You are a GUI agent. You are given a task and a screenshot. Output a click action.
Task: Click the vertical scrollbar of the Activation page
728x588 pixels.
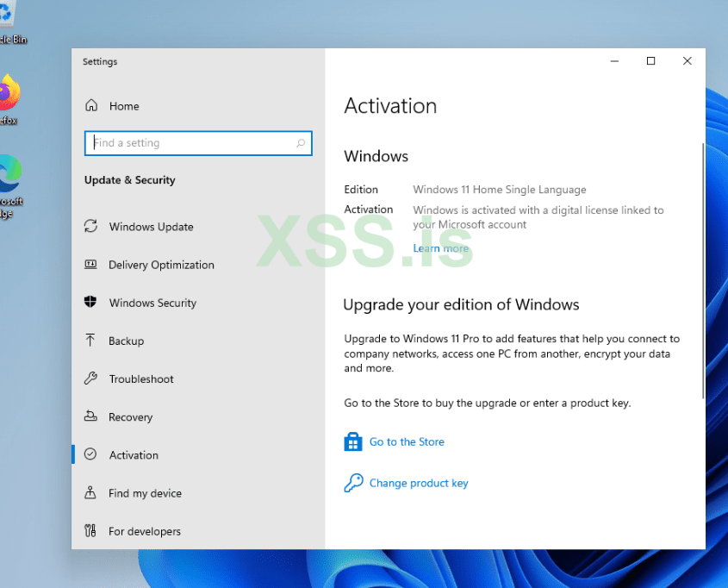tap(703, 271)
